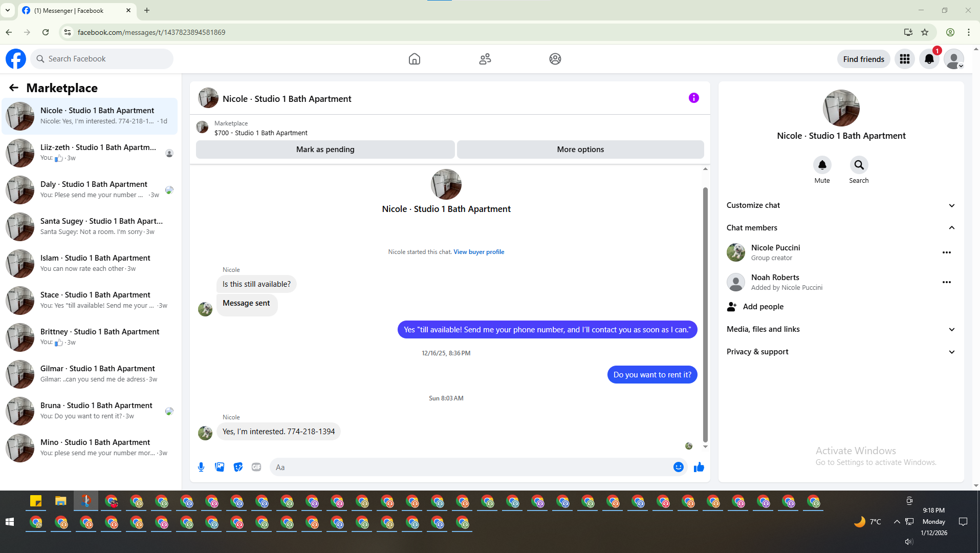The height and width of the screenshot is (553, 980).
Task: Open options for Noah Roberts member
Action: (947, 282)
